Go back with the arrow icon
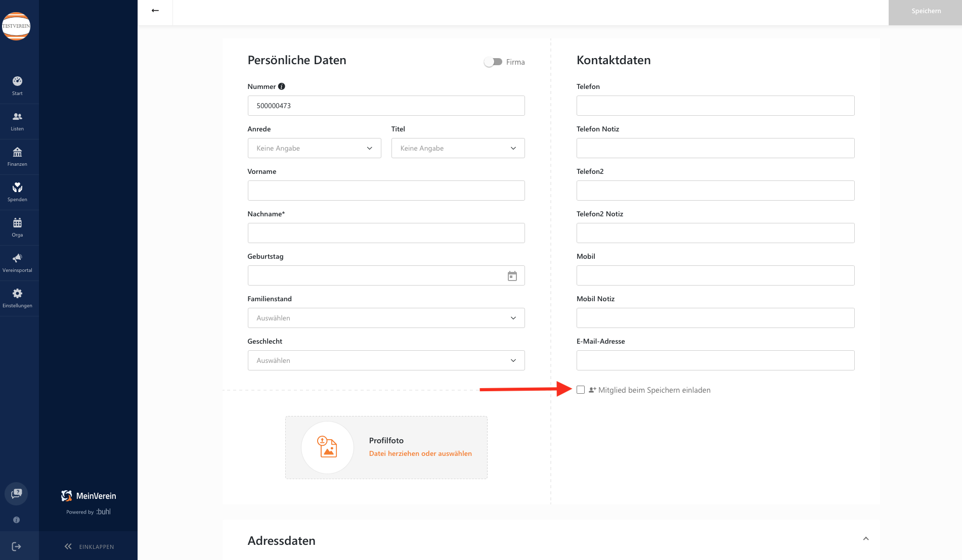This screenshot has height=560, width=962. point(155,11)
